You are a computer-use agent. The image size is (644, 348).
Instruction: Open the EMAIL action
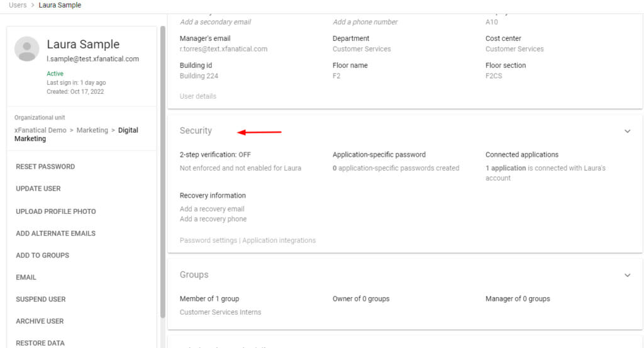point(26,278)
